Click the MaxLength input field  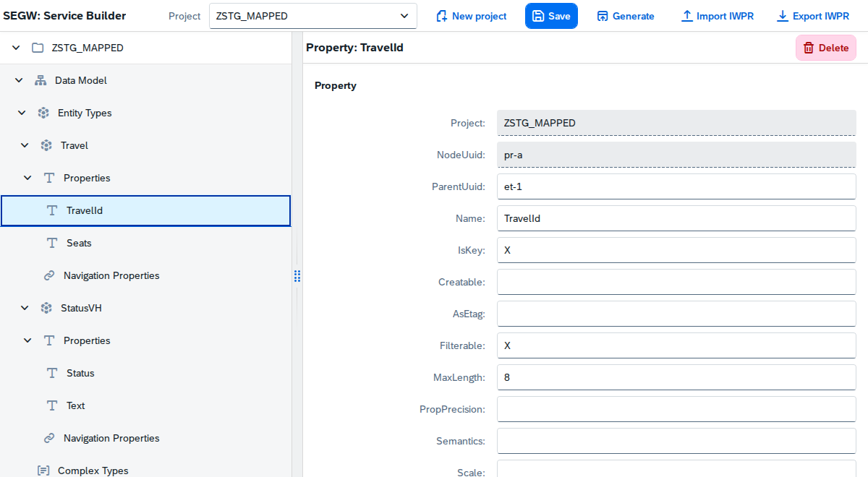(676, 377)
